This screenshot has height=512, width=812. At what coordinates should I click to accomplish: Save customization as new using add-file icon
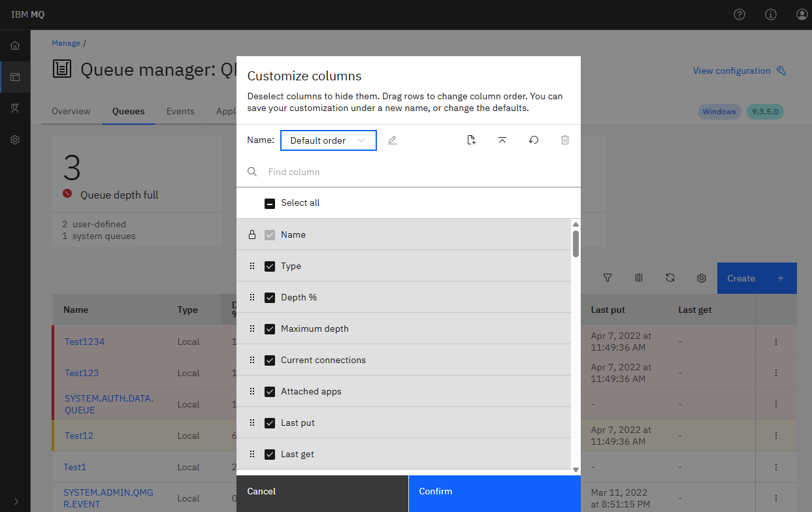(x=471, y=140)
